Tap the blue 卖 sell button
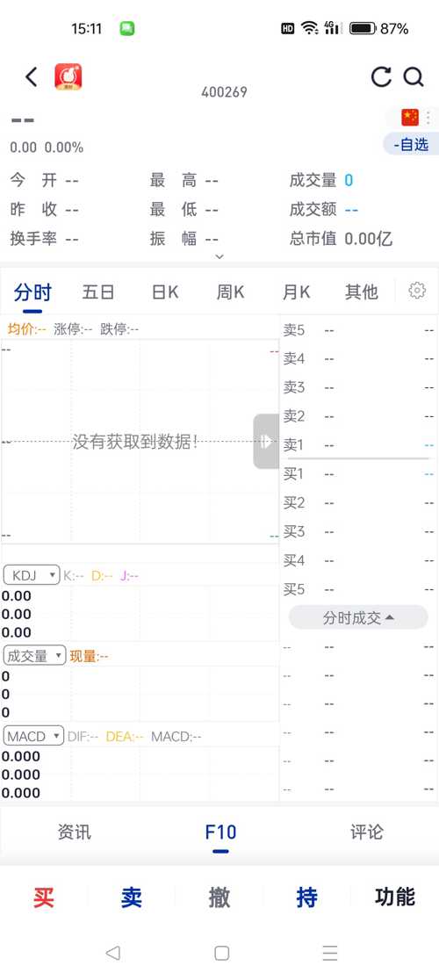Image resolution: width=439 pixels, height=980 pixels. pos(132,897)
